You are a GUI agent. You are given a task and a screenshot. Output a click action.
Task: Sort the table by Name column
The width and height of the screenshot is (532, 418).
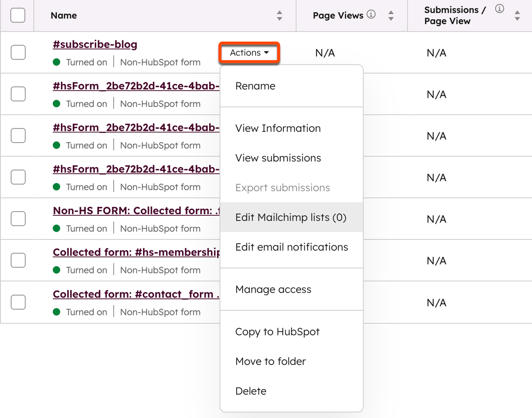(x=279, y=15)
